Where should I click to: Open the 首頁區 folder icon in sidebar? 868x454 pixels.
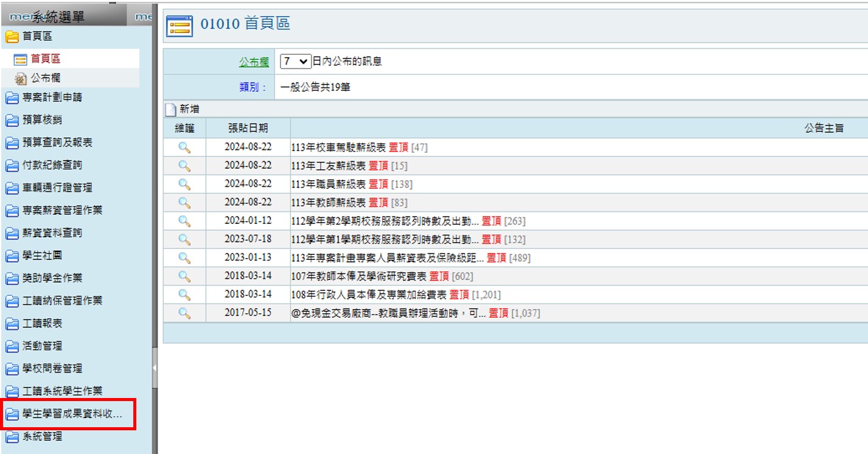(12, 37)
